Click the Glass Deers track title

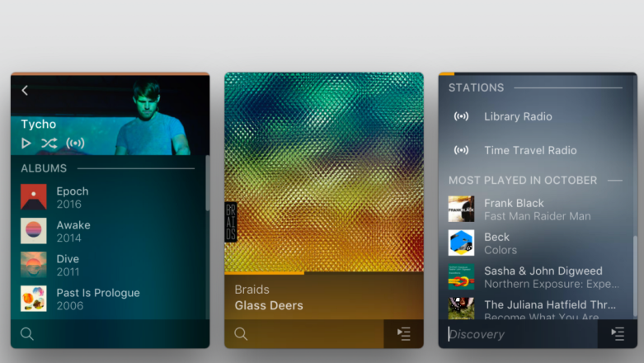click(x=269, y=305)
